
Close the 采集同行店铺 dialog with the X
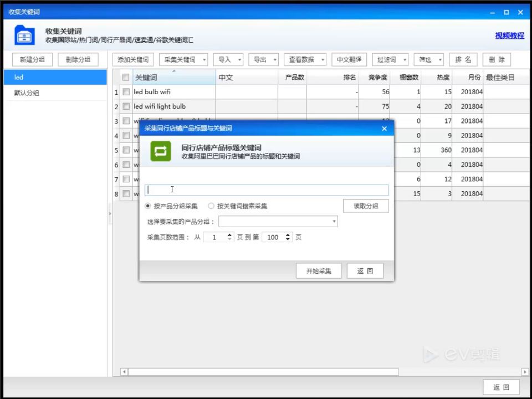(384, 129)
